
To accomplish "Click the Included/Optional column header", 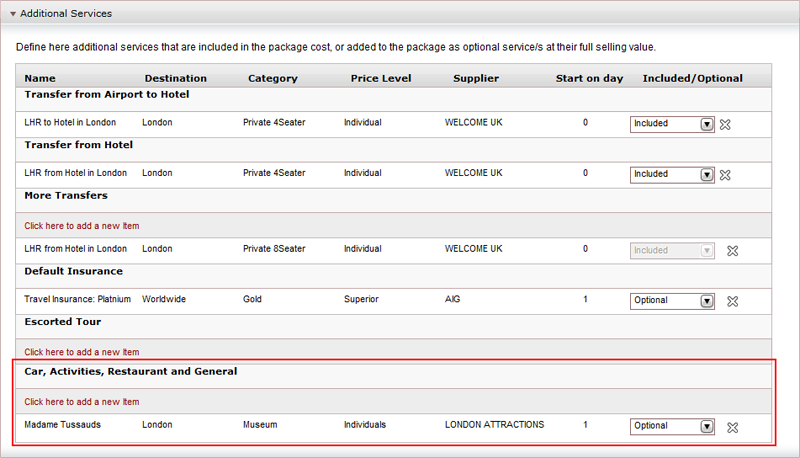I will coord(692,79).
